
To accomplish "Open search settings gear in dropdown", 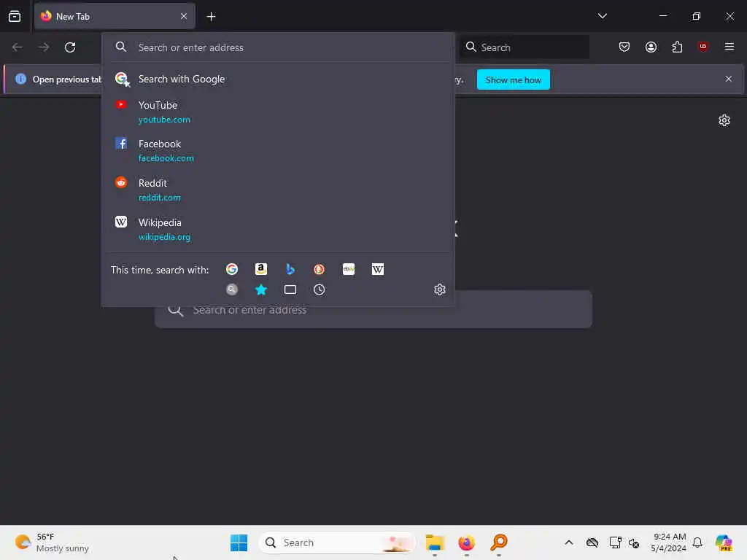I will tap(440, 289).
